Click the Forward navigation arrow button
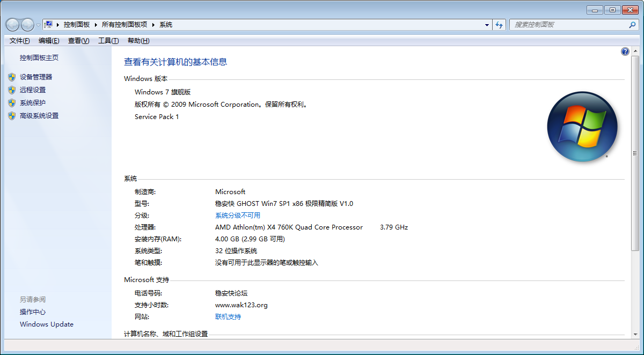 click(27, 25)
